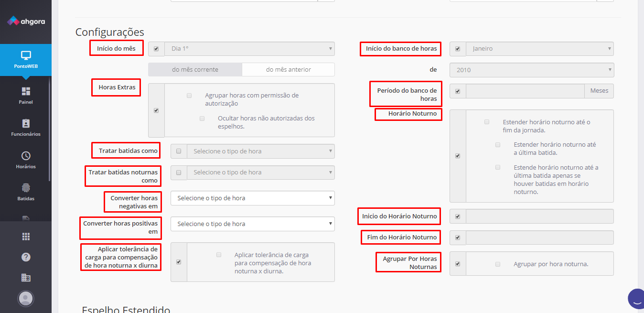Click the Espelho Estendido section heading
The height and width of the screenshot is (313, 644).
point(126,310)
